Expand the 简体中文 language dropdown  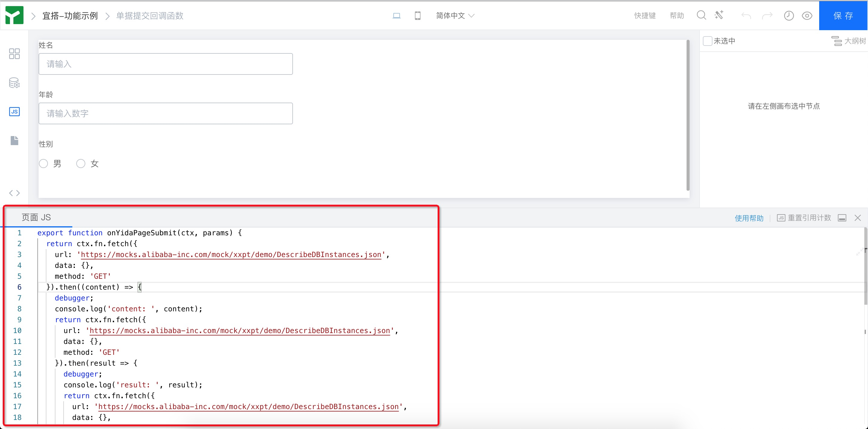[x=455, y=15]
